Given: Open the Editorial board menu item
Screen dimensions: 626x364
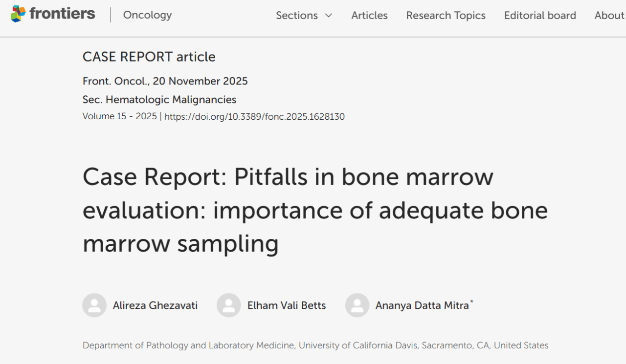Looking at the screenshot, I should point(539,15).
